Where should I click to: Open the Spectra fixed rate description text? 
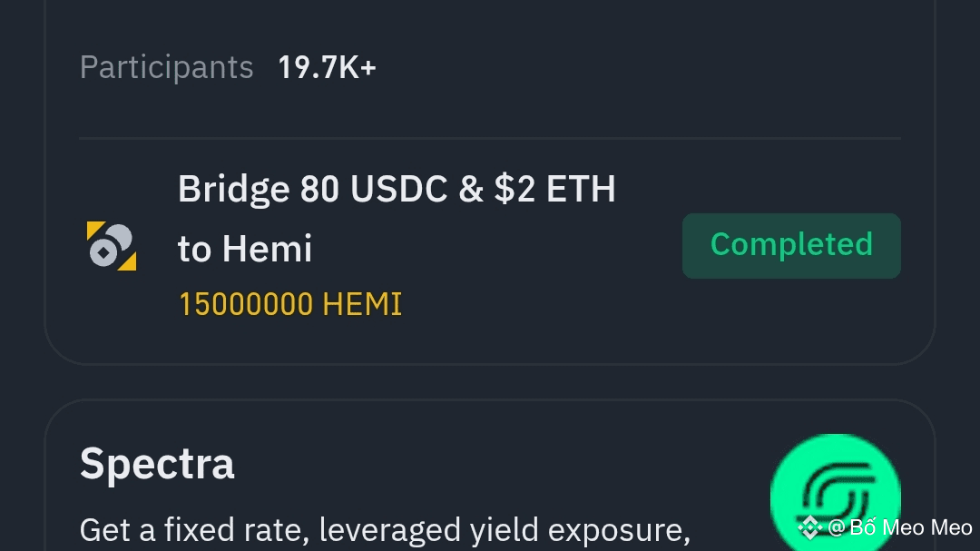point(385,530)
